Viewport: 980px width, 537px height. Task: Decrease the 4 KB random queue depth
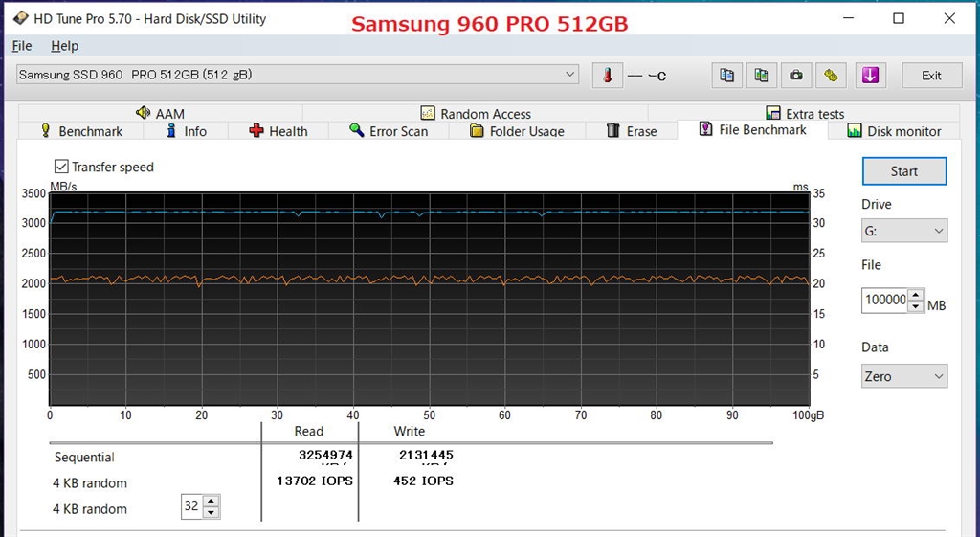[x=212, y=513]
